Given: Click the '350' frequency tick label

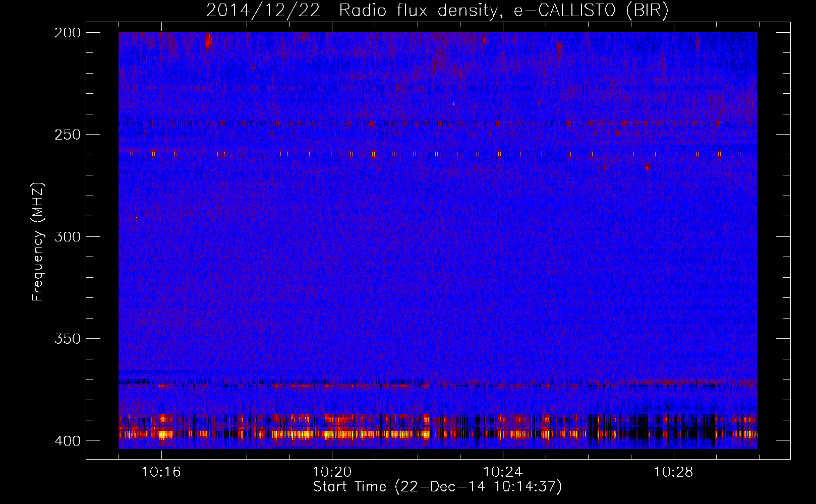Looking at the screenshot, I should pyautogui.click(x=68, y=339).
